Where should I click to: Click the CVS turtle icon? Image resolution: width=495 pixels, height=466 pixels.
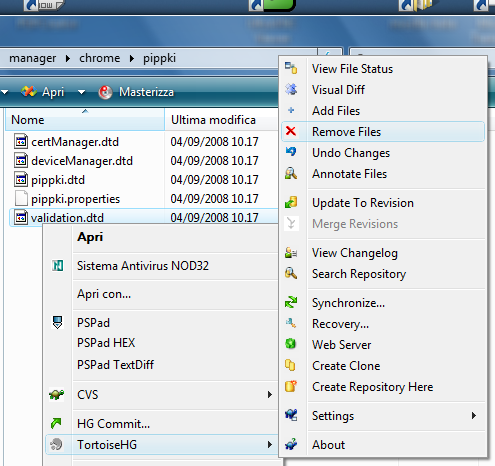tap(57, 394)
